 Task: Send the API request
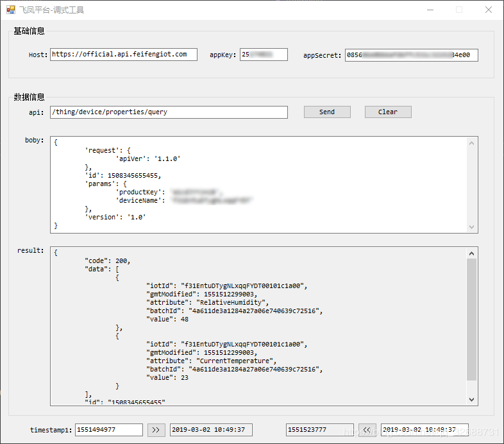point(327,112)
